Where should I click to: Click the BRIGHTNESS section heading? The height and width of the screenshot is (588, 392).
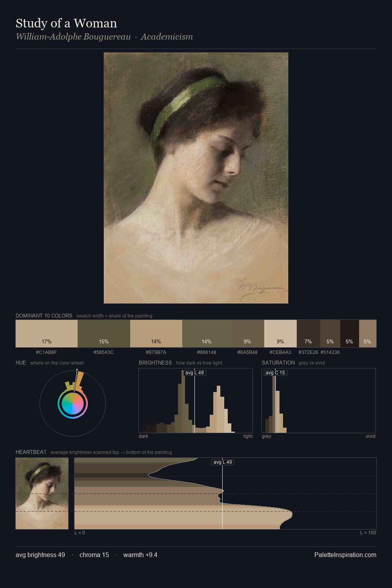pyautogui.click(x=155, y=363)
